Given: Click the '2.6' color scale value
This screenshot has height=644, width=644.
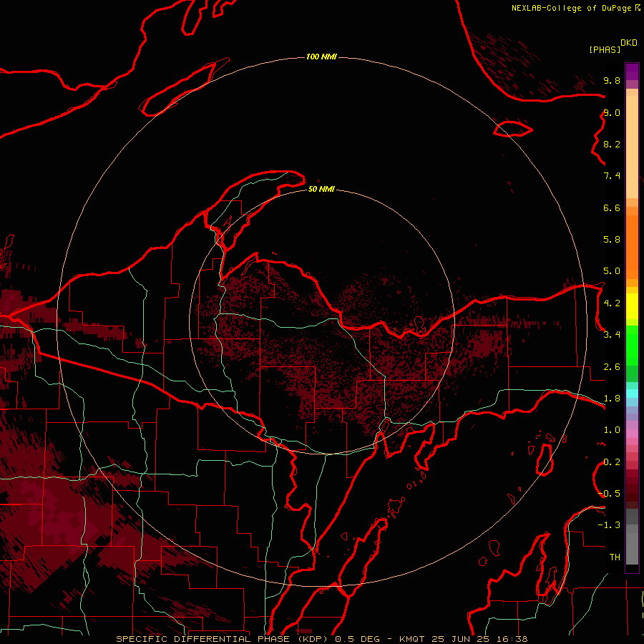Looking at the screenshot, I should 612,367.
